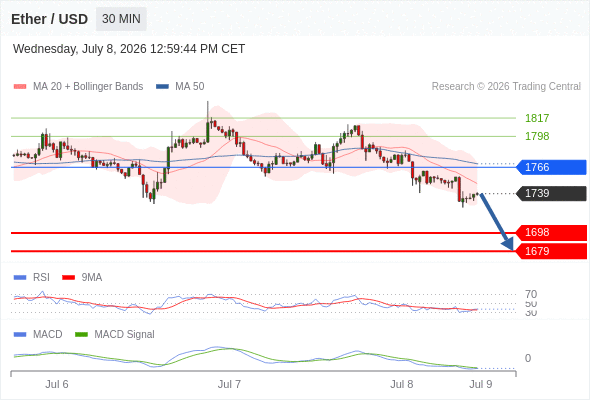Click the MACD Signal legend green swatch
This screenshot has height=400, width=590.
tap(81, 335)
